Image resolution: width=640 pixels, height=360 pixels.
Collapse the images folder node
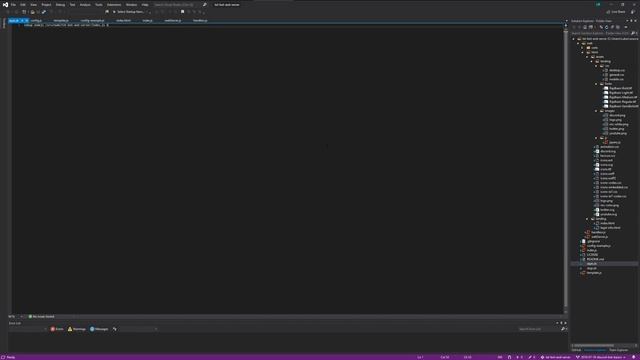(x=596, y=111)
